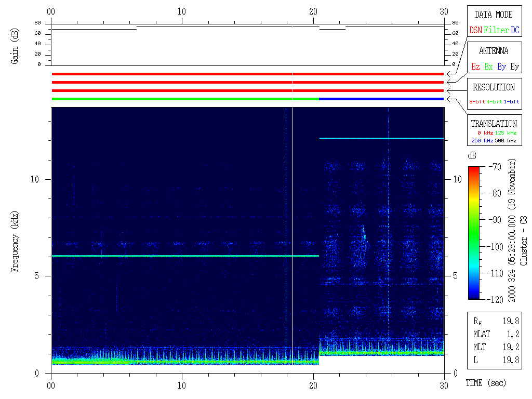Click the 125 kHz translation legend entry
The height and width of the screenshot is (399, 532).
click(x=506, y=133)
